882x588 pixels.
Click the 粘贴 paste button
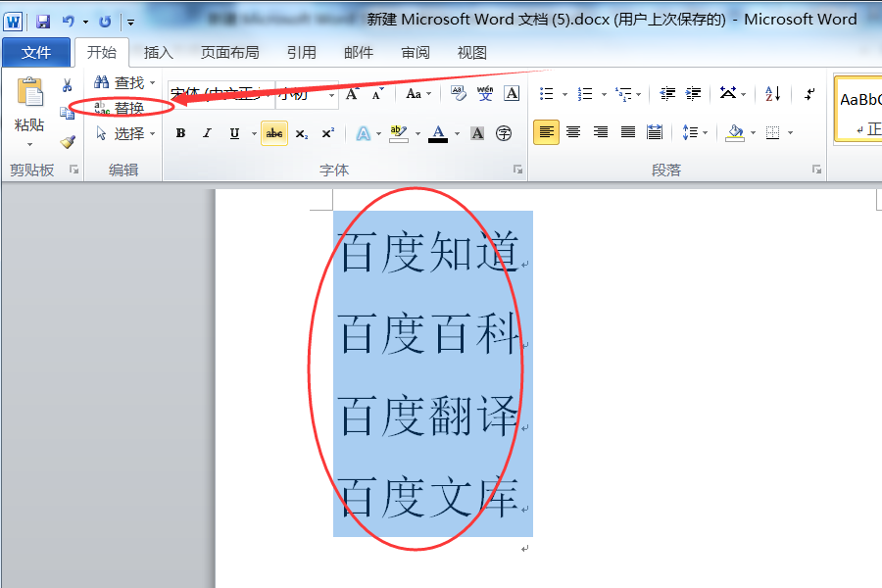point(29,104)
